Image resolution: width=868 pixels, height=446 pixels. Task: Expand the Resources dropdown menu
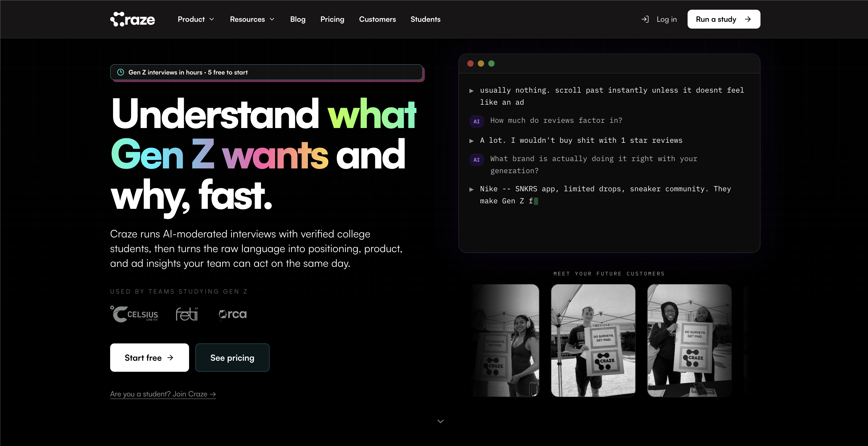click(252, 19)
